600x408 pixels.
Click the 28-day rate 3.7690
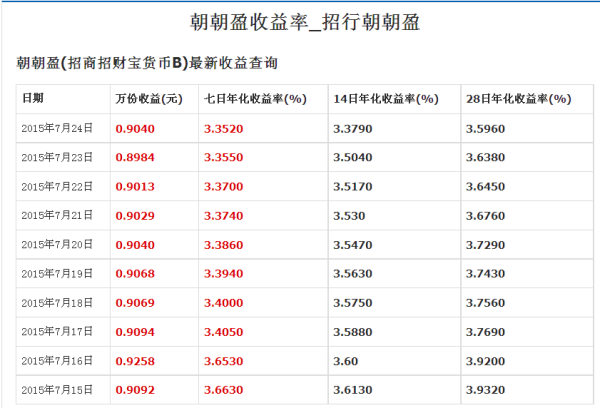pyautogui.click(x=486, y=332)
